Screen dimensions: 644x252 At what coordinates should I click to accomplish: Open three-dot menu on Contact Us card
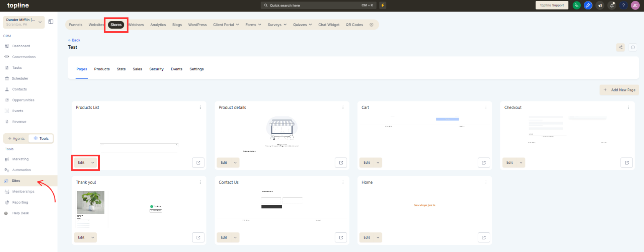(343, 182)
